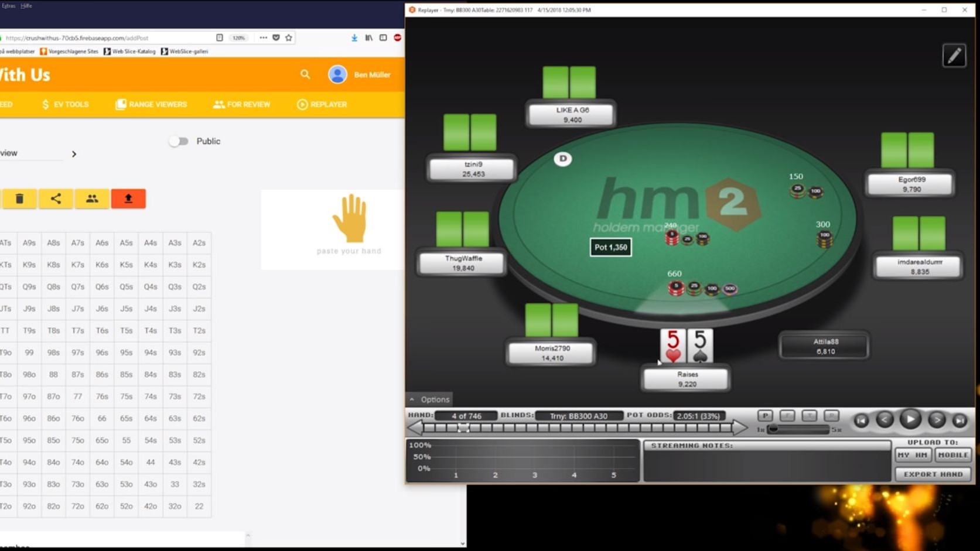The width and height of the screenshot is (980, 551).
Task: Open the EV TOOLS tab
Action: [x=65, y=104]
